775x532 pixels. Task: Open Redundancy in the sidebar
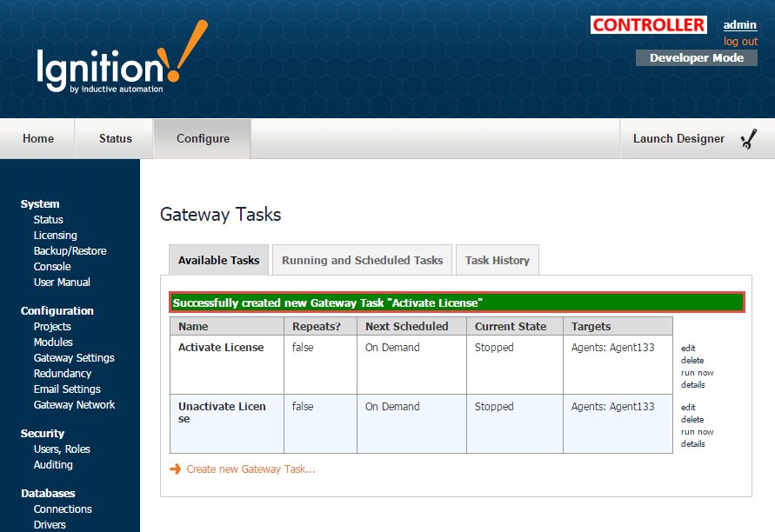click(63, 374)
